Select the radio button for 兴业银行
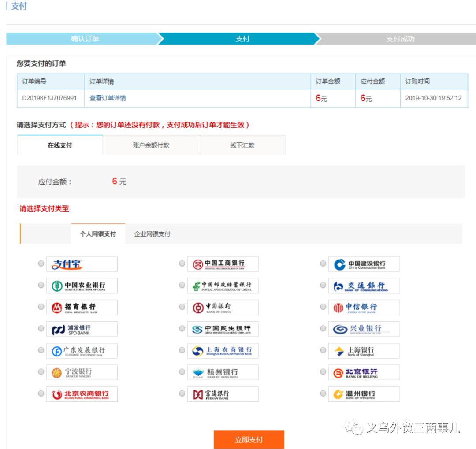This screenshot has width=476, height=449. tap(323, 329)
